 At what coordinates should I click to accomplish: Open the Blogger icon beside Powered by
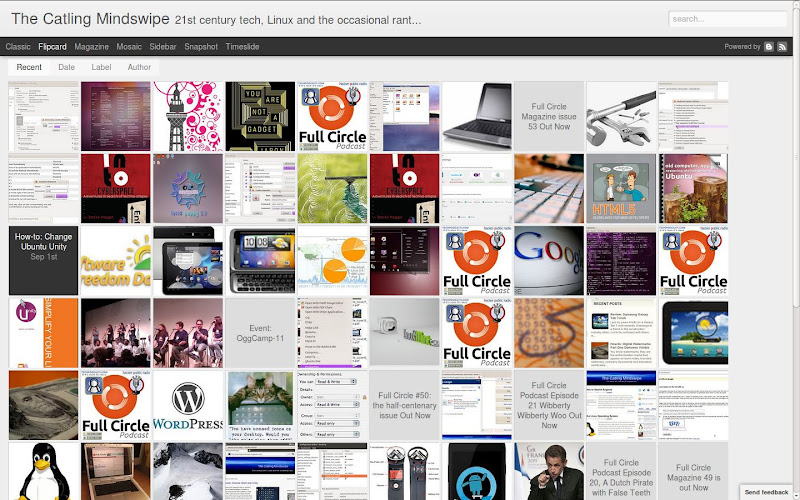tap(769, 46)
